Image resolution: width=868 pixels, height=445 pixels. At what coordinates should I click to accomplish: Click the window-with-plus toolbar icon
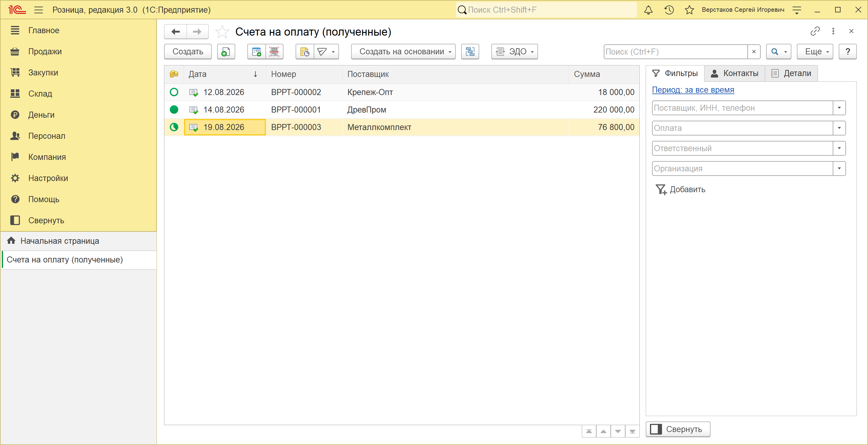256,52
